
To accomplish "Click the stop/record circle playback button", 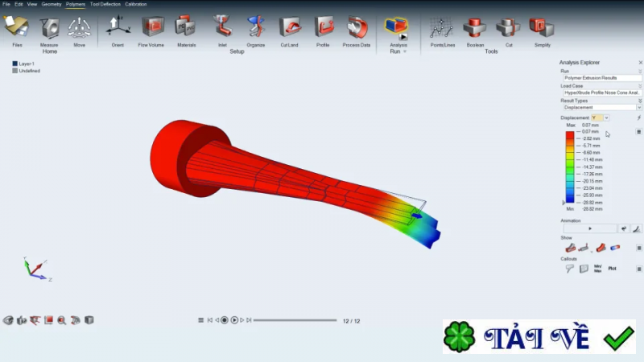I will (225, 320).
